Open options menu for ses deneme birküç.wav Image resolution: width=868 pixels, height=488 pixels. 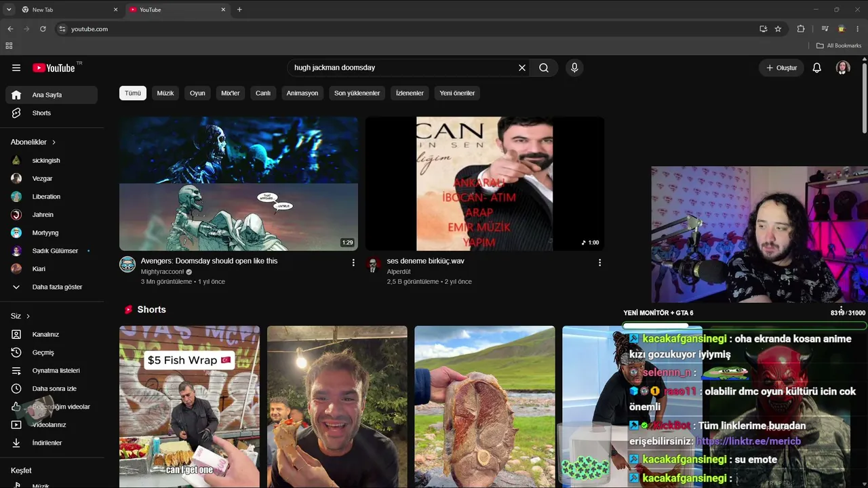point(599,262)
